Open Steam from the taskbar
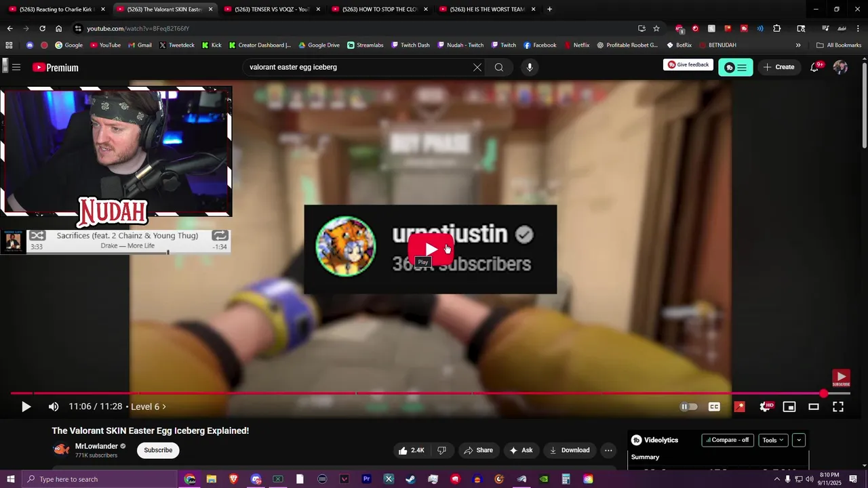This screenshot has width=868, height=488. pyautogui.click(x=410, y=479)
